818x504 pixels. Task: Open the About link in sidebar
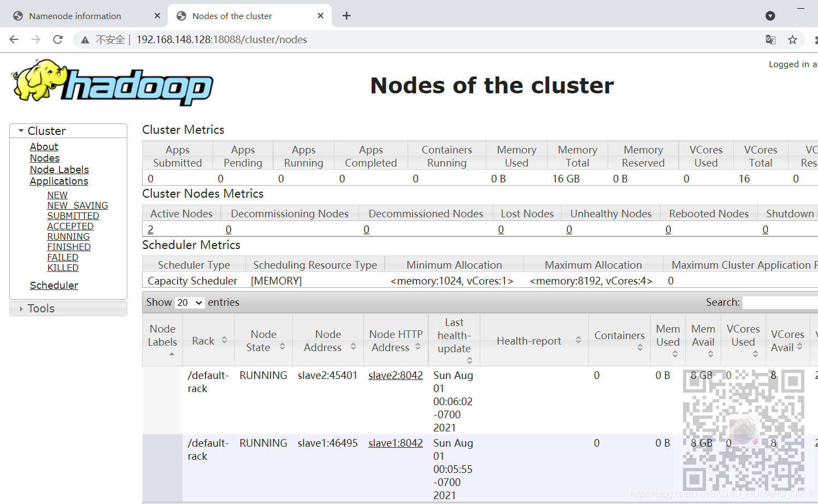[x=44, y=147]
